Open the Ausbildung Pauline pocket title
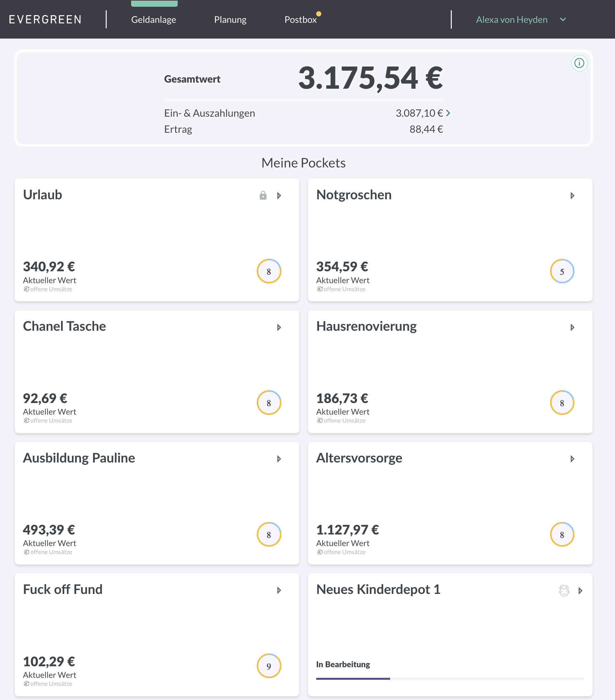 click(x=79, y=458)
